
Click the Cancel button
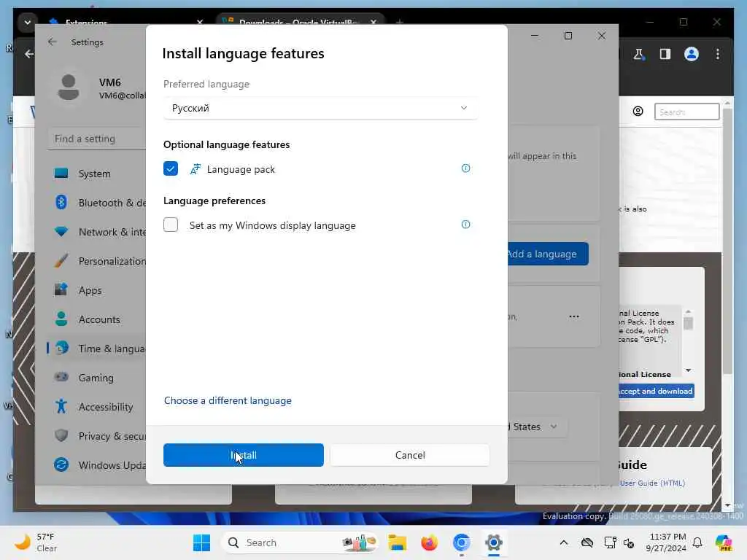(410, 455)
